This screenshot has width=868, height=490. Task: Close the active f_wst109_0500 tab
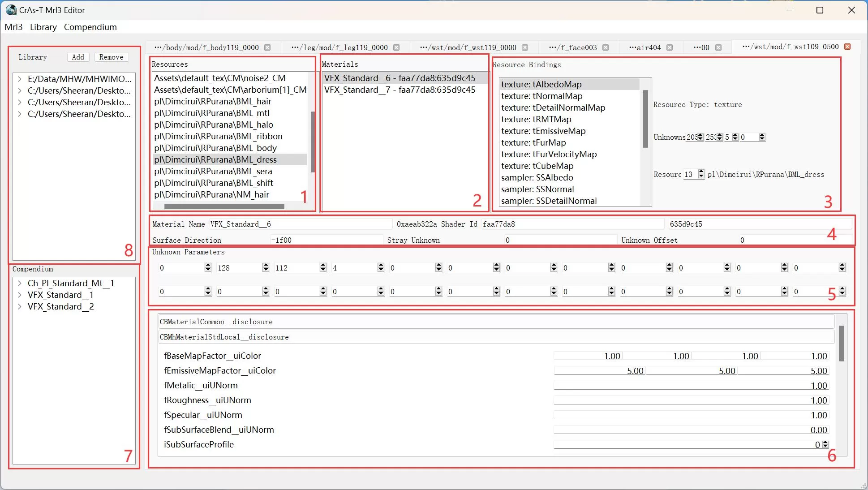click(x=847, y=47)
